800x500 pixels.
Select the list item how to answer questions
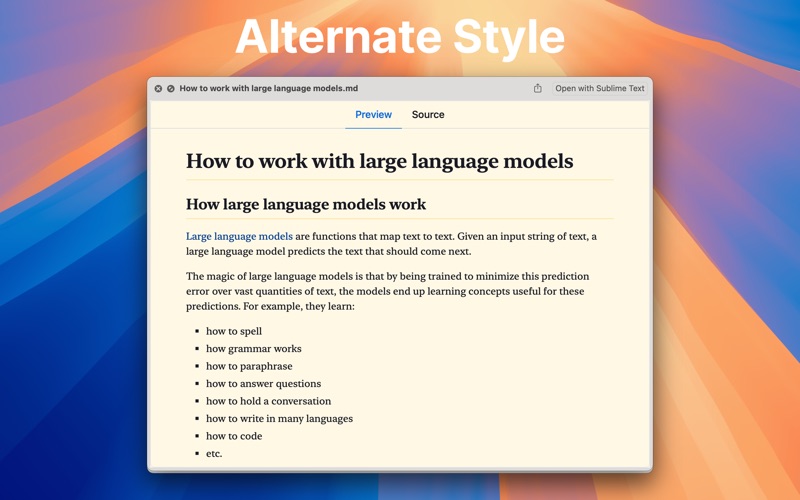click(x=263, y=383)
